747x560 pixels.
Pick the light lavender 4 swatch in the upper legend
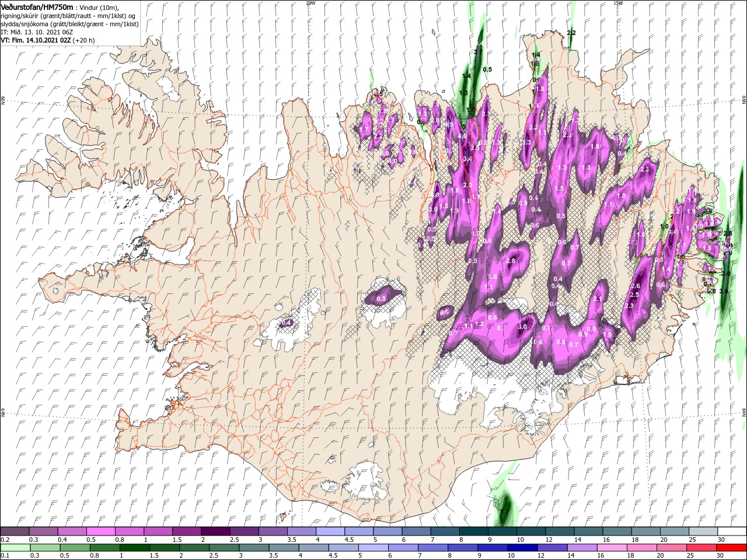tap(329, 531)
